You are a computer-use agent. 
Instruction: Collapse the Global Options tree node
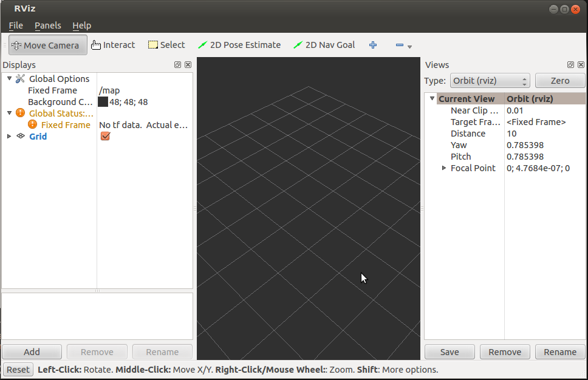[x=9, y=79]
